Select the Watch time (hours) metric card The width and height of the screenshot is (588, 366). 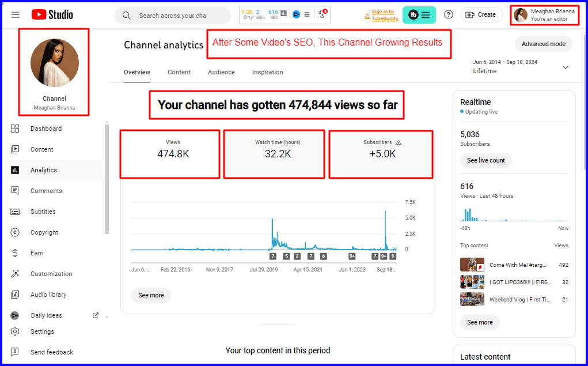274,153
